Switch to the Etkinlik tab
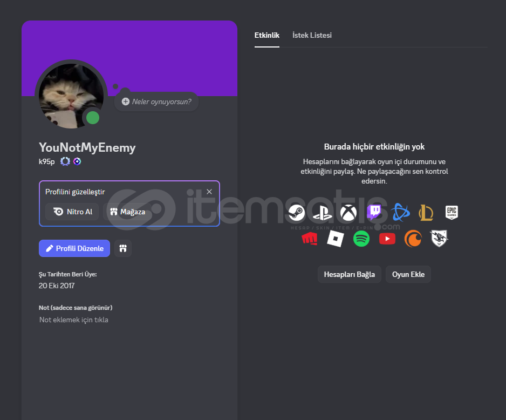Image resolution: width=506 pixels, height=420 pixels. click(267, 35)
